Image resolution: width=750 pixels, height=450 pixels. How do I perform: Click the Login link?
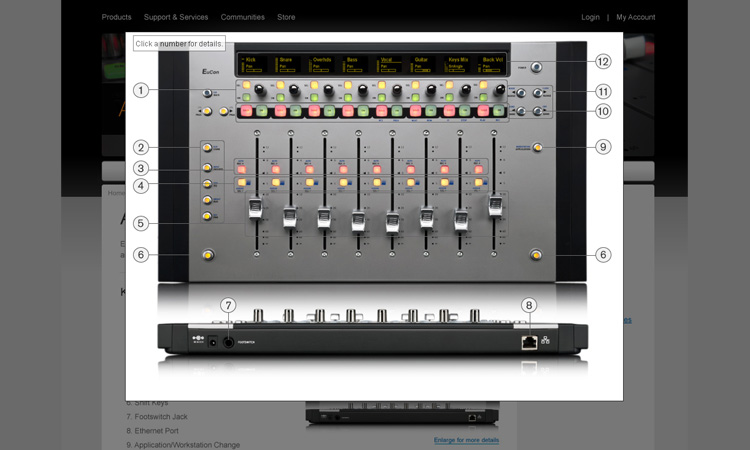point(590,17)
